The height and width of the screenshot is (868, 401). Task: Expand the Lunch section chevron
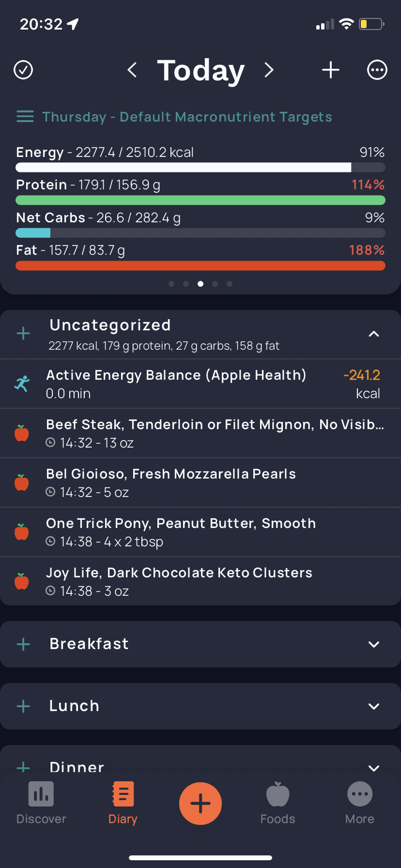point(373,706)
